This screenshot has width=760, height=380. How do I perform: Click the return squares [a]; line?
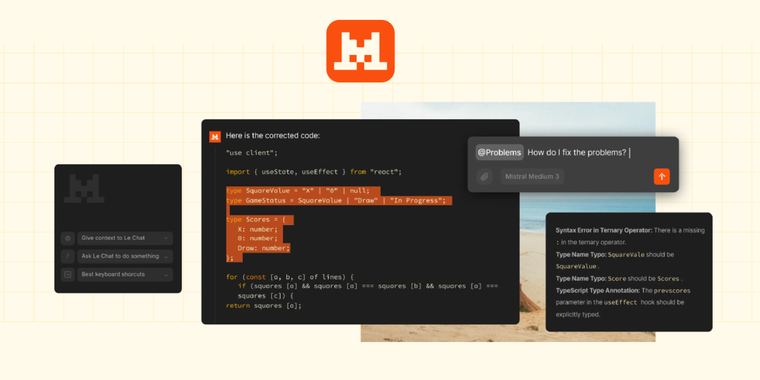pos(264,305)
